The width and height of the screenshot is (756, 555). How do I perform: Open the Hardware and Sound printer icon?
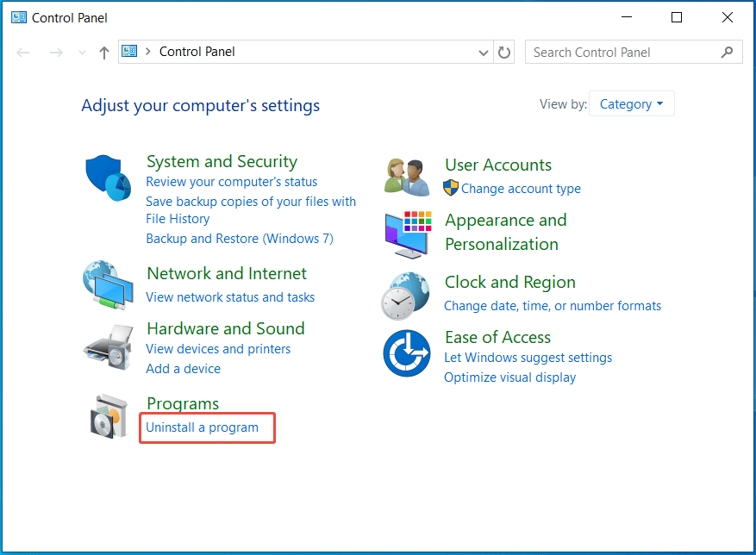point(109,347)
